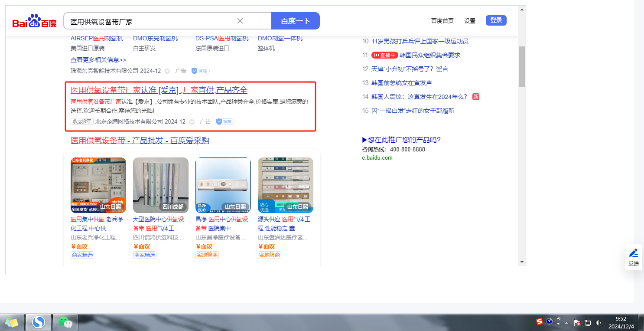This screenshot has height=331, width=644.
Task: Click seller name 山东昌净医疗设备…
Action: (220, 238)
